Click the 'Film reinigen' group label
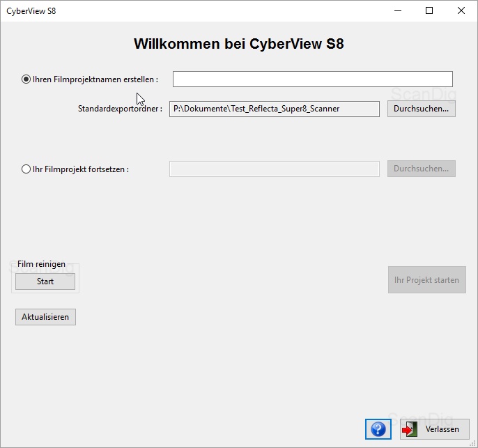 click(x=42, y=264)
